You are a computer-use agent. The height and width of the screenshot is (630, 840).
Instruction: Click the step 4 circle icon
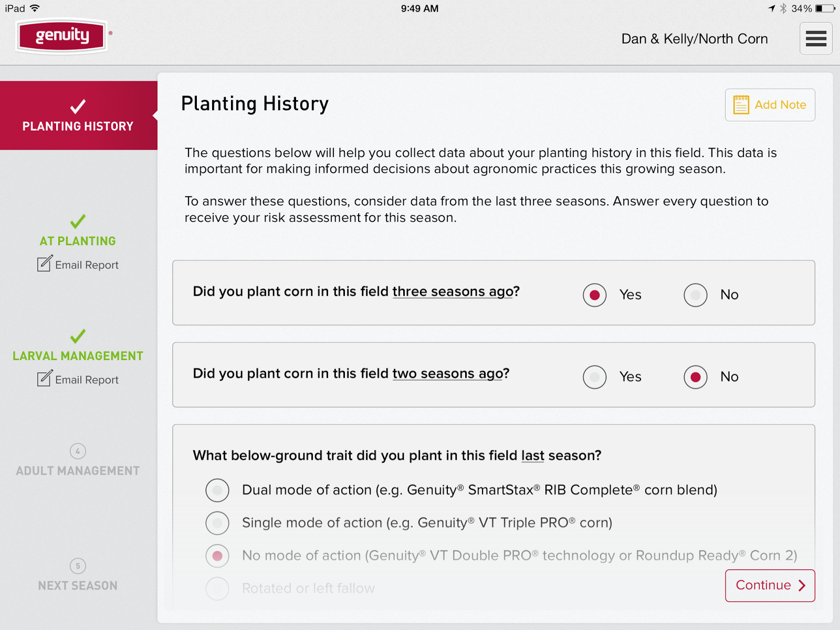coord(78,451)
